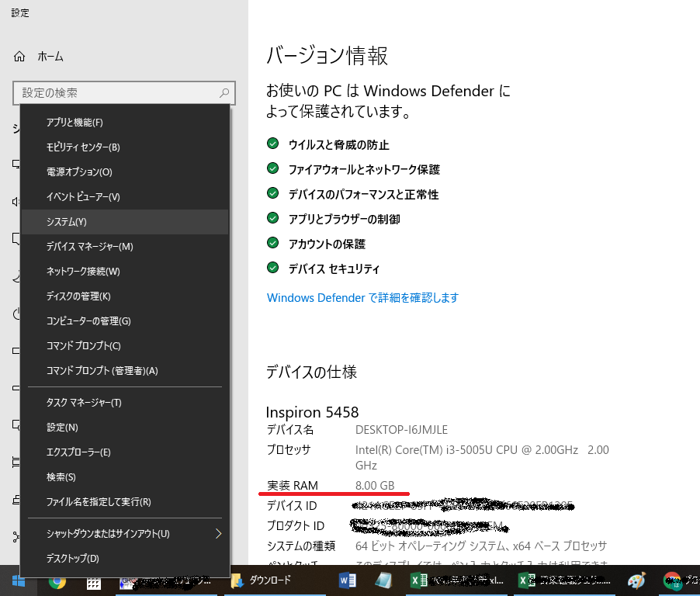This screenshot has width=700, height=596.
Task: Open Chrome from the taskbar
Action: click(x=57, y=581)
